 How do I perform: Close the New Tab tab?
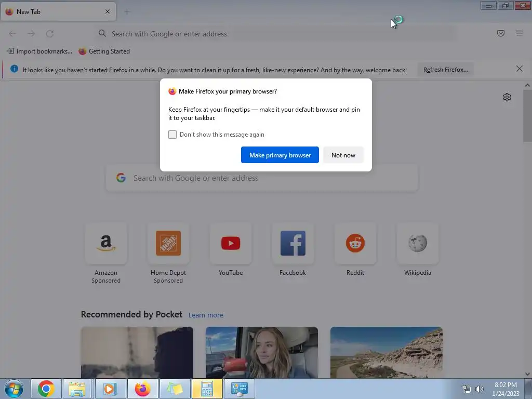[108, 11]
